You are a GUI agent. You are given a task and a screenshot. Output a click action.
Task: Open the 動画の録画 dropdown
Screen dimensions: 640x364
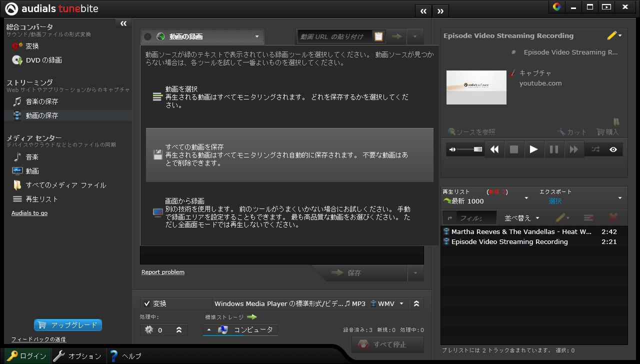[x=202, y=36]
